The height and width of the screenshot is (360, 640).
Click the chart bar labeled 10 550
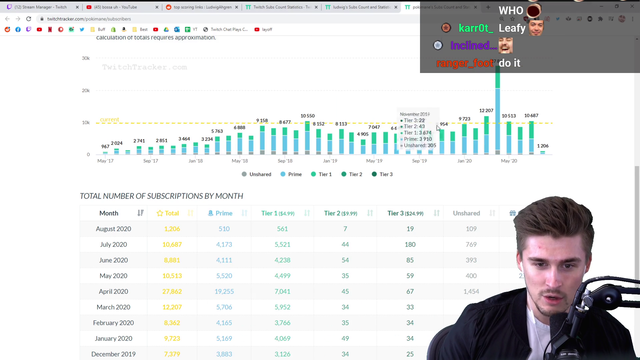307,138
